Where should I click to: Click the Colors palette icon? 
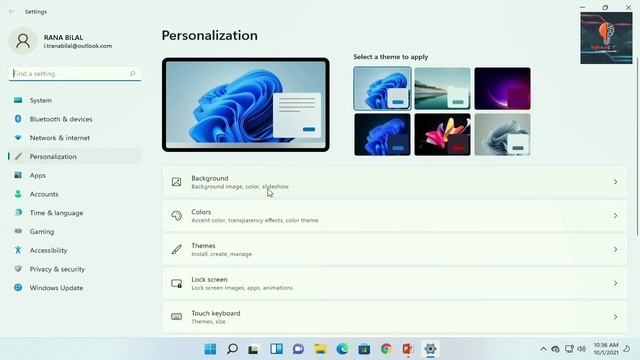coord(176,216)
